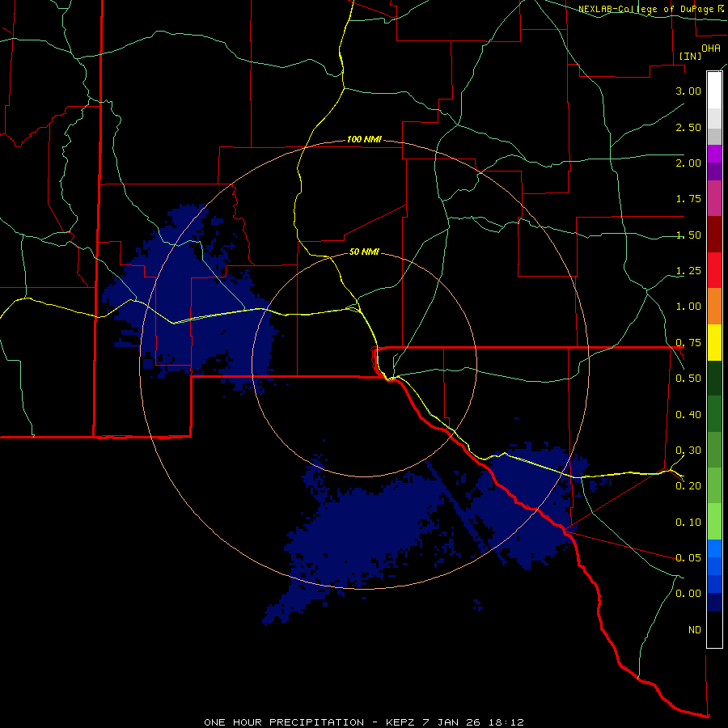Select the navy swatch below 0.00
Screen dimensions: 728x728
(714, 602)
